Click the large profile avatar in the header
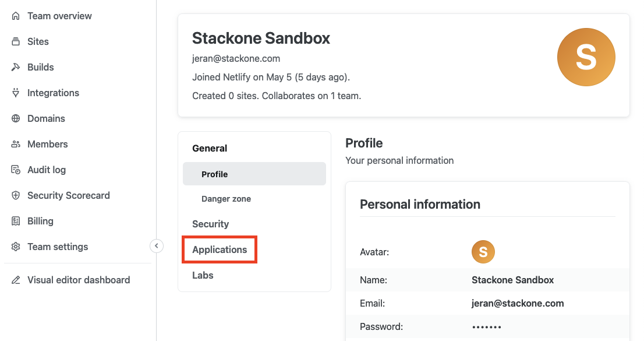 [586, 57]
